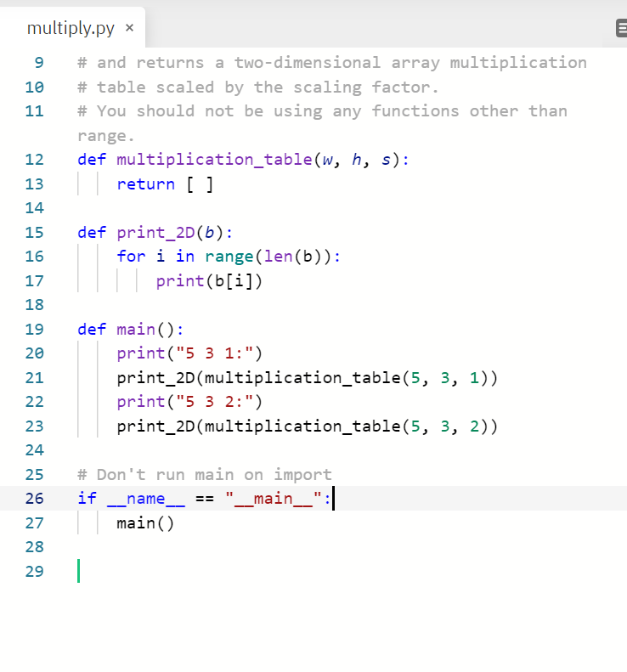Open the lined menu icon beside the tabs
Viewport: 627px width, 672px height.
click(621, 28)
